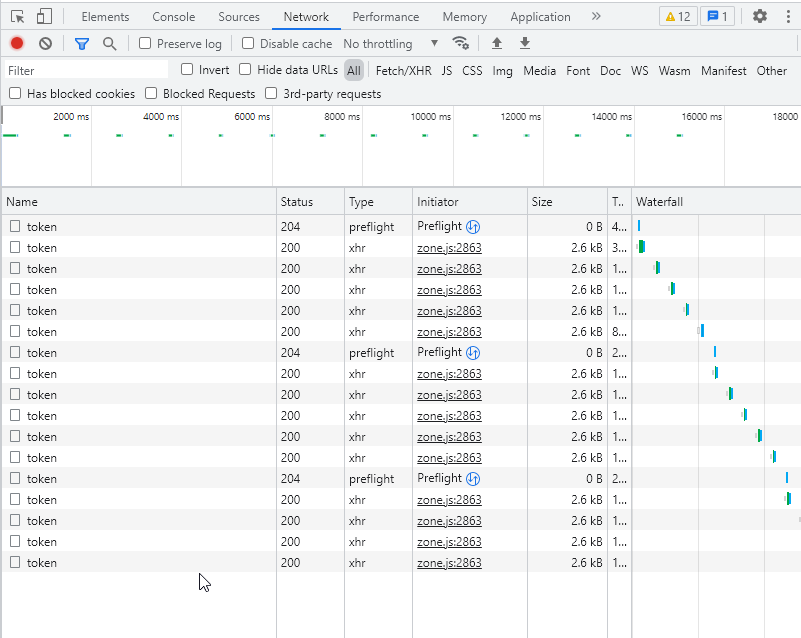801x638 pixels.
Task: Tick the Hide data URLs checkbox
Action: 246,70
